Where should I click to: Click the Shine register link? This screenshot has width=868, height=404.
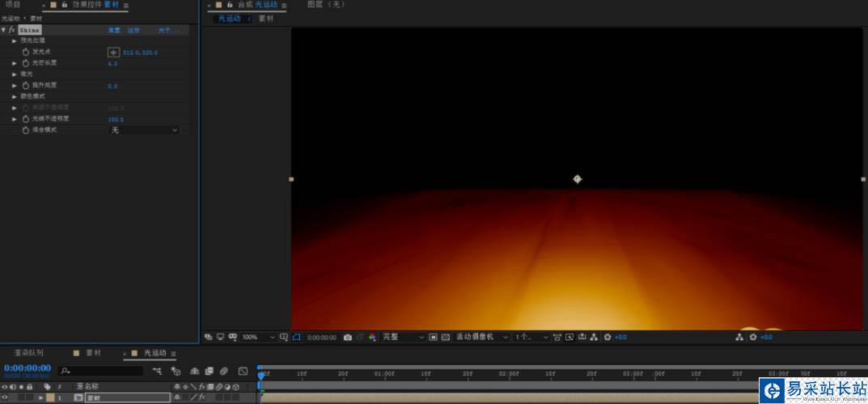pyautogui.click(x=133, y=30)
